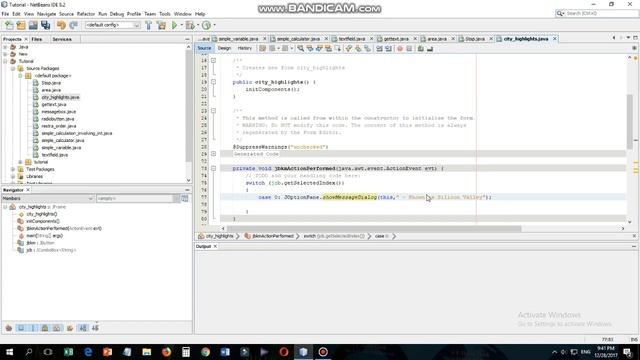The height and width of the screenshot is (360, 640).
Task: Click the Find Next Occurrence editor icon
Action: pos(319,49)
